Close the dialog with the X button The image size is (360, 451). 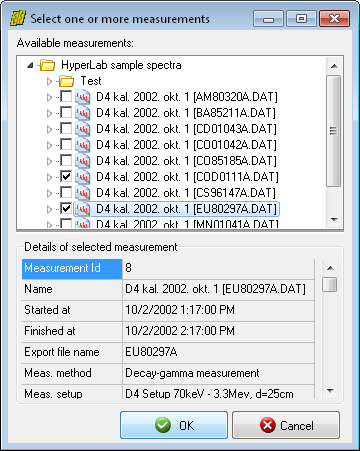point(334,19)
